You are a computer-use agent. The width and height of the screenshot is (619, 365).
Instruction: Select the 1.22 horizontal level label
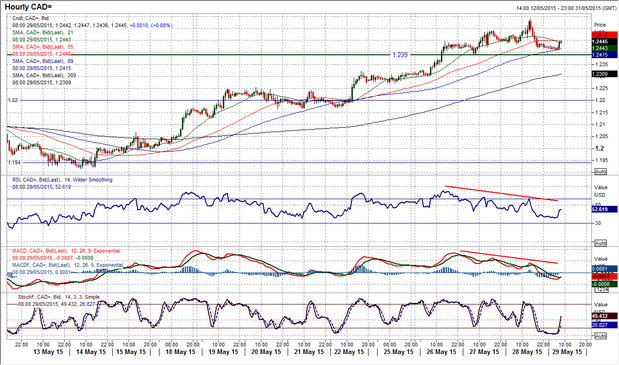click(x=13, y=100)
